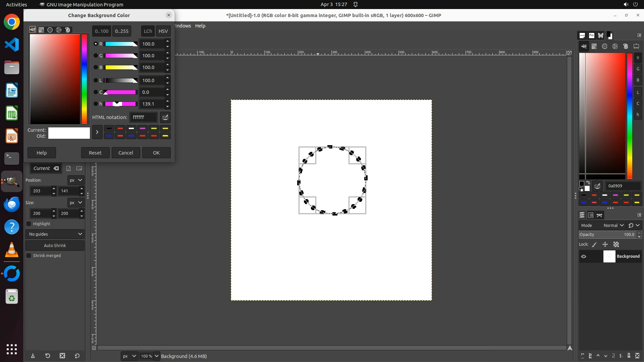Screen dimensions: 644x362
Task: Hide the Background layer with eye icon
Action: 584,256
